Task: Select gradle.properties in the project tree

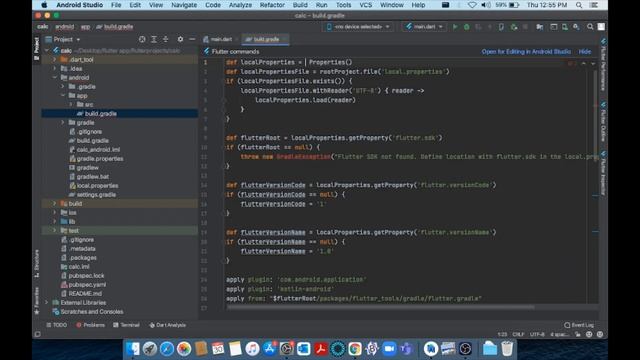Action: (x=100, y=159)
